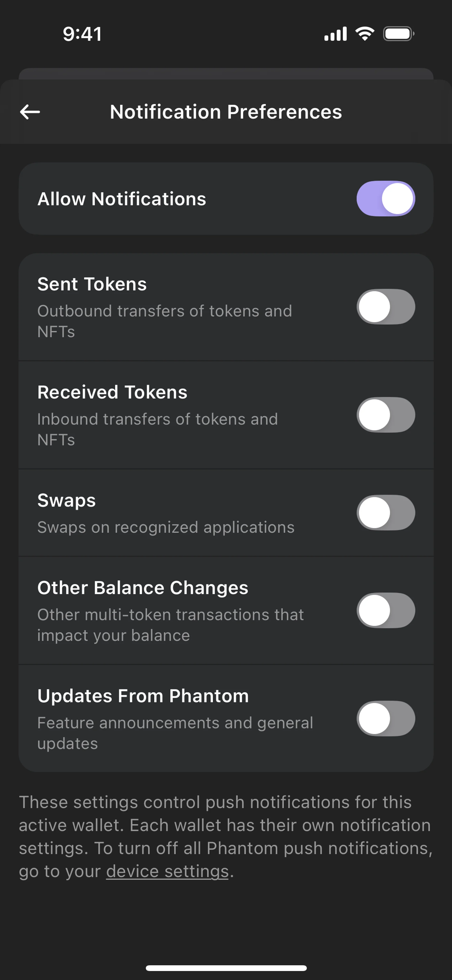Tap the Other Balance Changes label
Screen dimensions: 452x980
[x=143, y=588]
